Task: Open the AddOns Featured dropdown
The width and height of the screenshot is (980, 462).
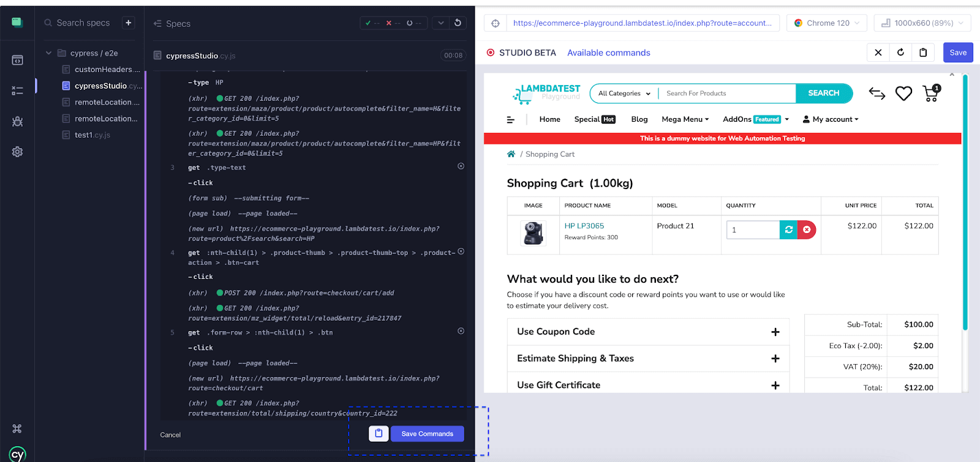Action: click(x=756, y=119)
